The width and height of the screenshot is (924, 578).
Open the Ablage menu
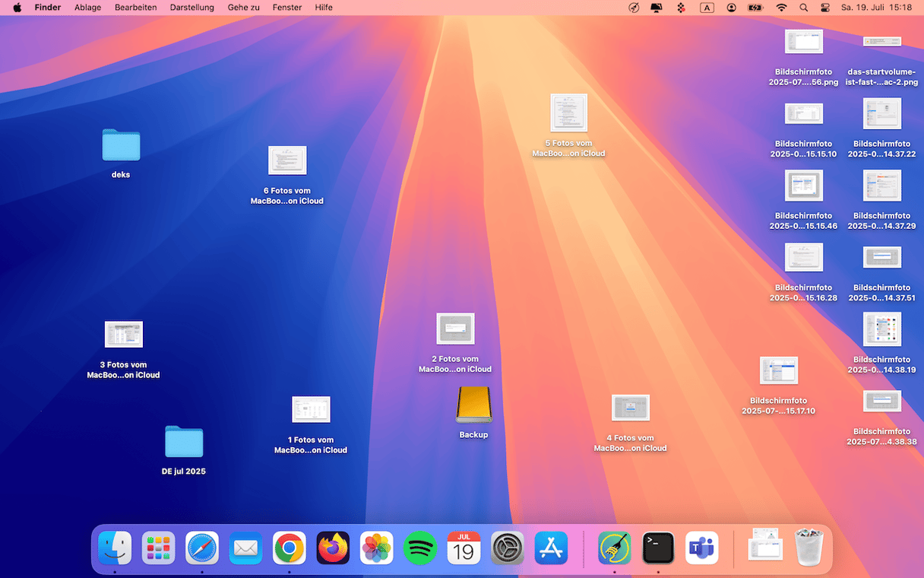87,8
